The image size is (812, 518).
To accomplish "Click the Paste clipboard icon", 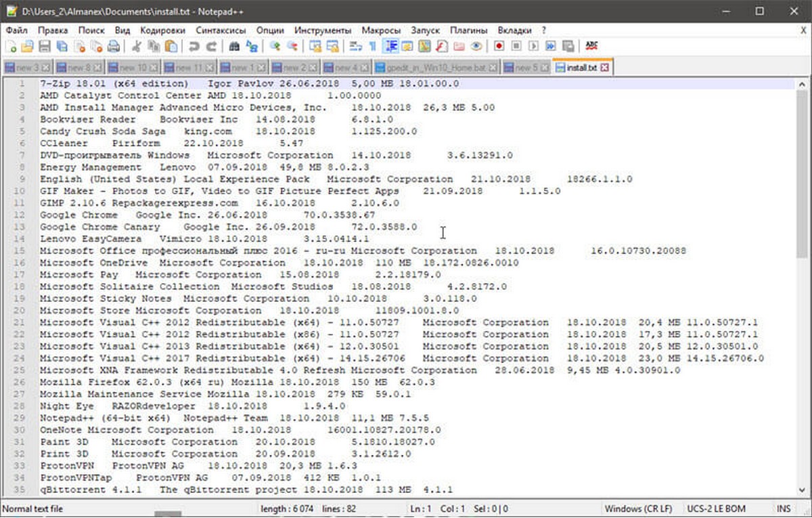I will pyautogui.click(x=171, y=46).
